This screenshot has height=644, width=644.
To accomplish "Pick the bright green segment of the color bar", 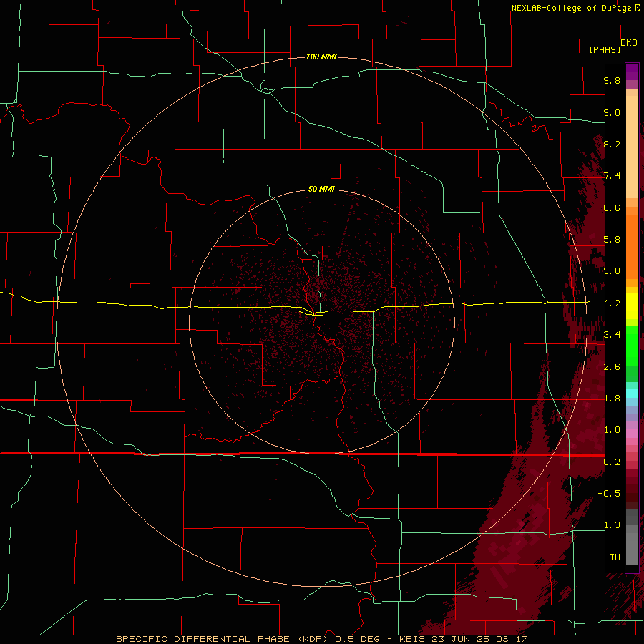I will pos(632,345).
